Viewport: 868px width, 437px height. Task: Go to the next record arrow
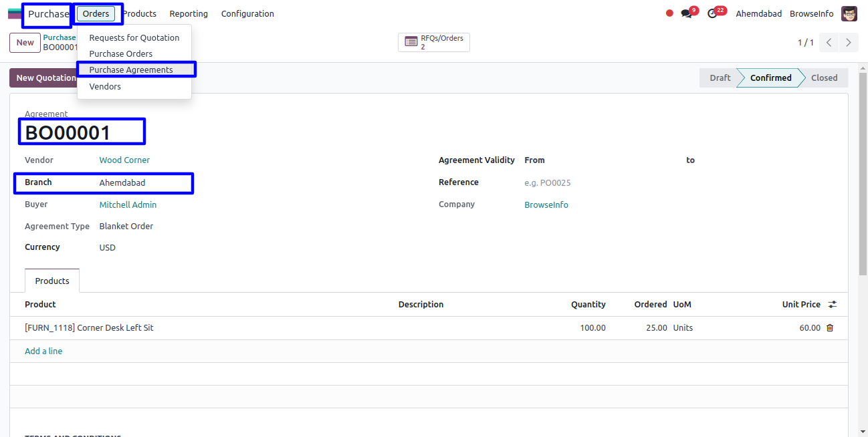[x=848, y=43]
